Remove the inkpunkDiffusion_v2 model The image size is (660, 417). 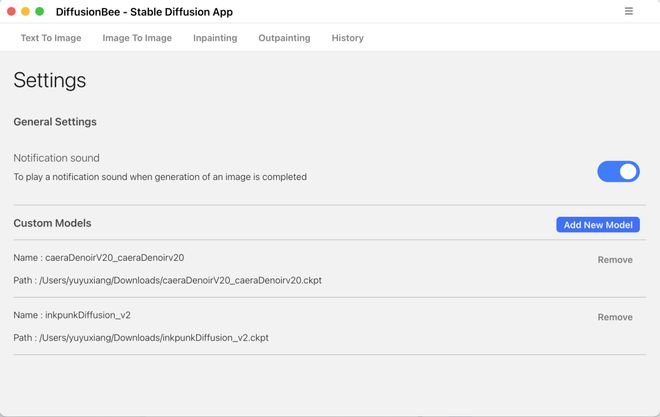(x=615, y=317)
